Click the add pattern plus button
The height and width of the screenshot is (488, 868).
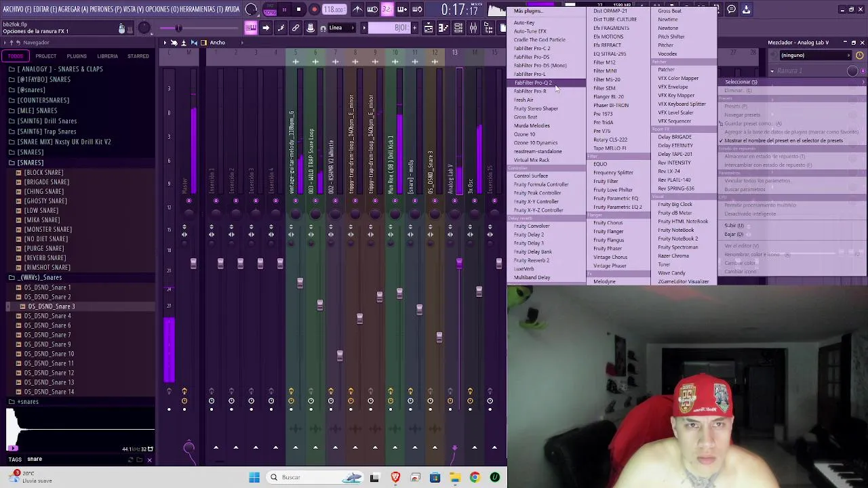[x=415, y=28]
